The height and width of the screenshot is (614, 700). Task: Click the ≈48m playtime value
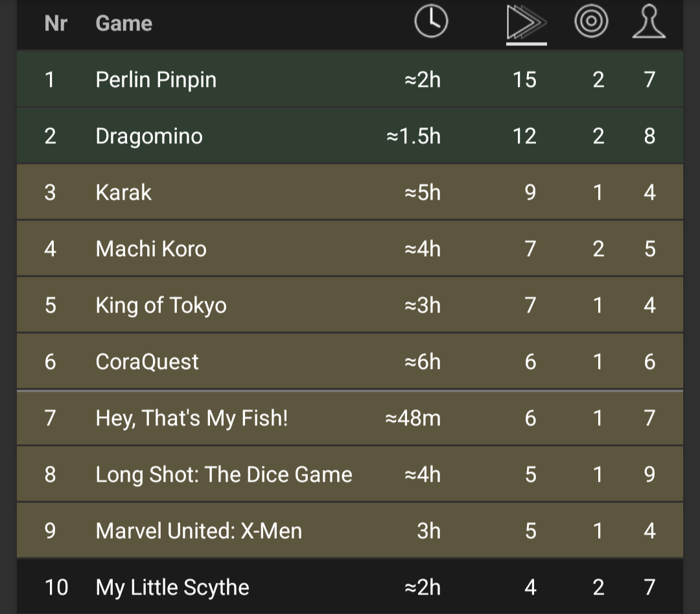tap(413, 418)
